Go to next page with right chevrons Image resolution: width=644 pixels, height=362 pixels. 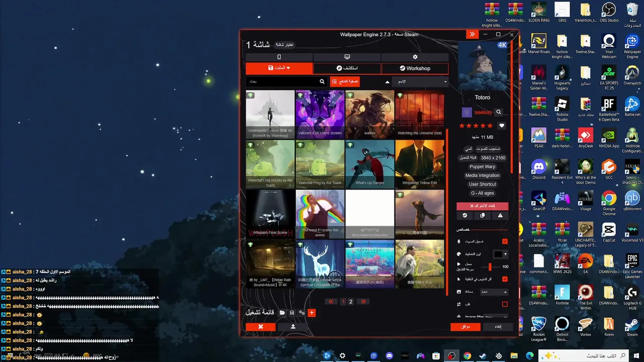(x=362, y=302)
